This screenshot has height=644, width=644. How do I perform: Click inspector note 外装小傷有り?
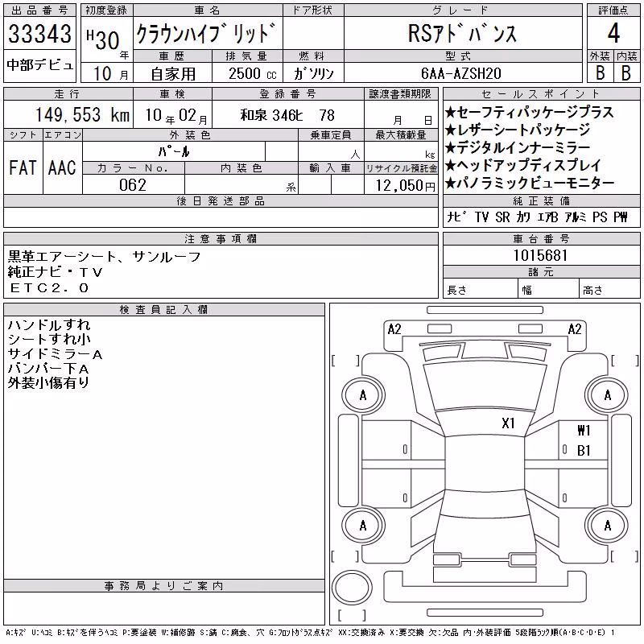[x=48, y=383]
